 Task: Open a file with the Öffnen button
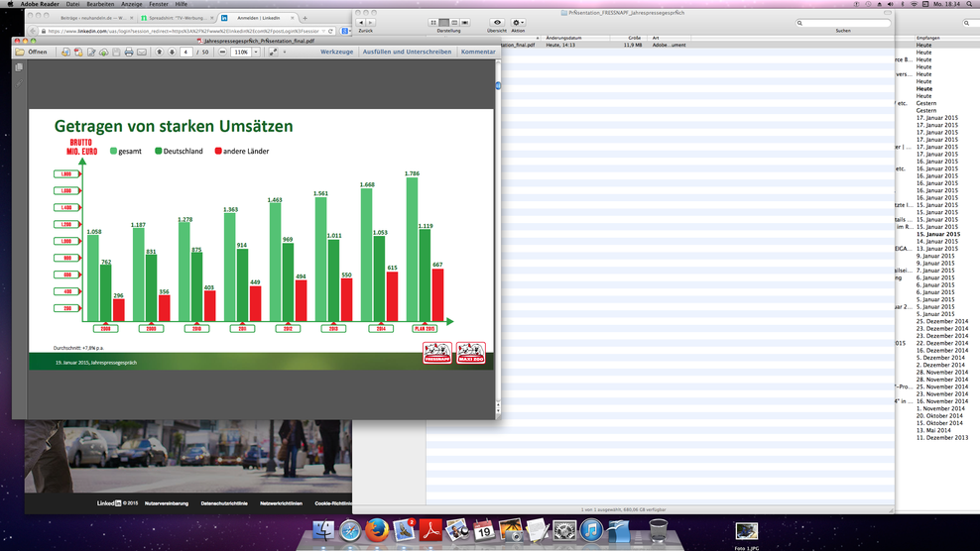coord(32,52)
